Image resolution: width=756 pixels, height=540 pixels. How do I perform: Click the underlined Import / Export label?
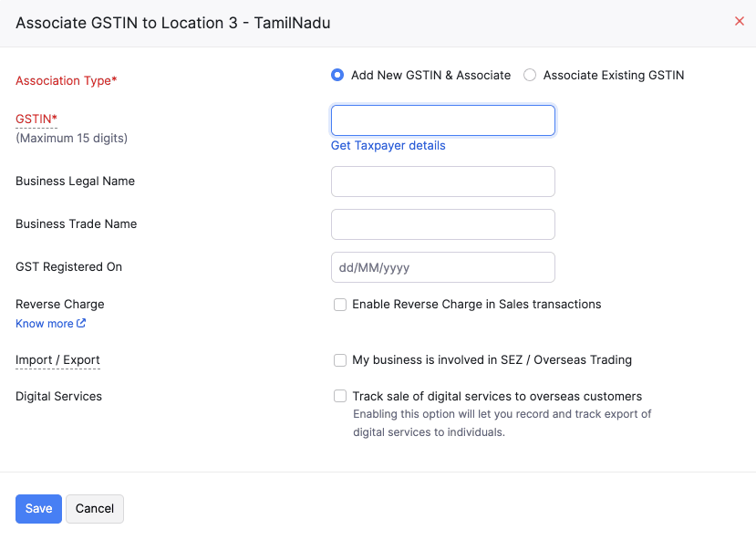tap(57, 360)
